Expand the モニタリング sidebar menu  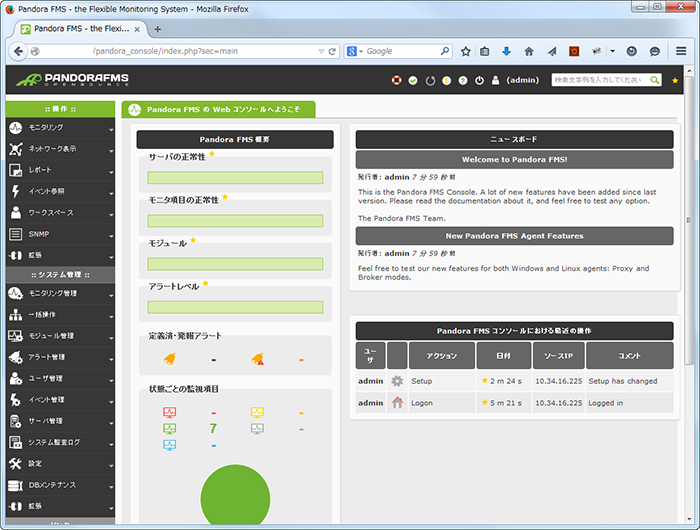(59, 128)
